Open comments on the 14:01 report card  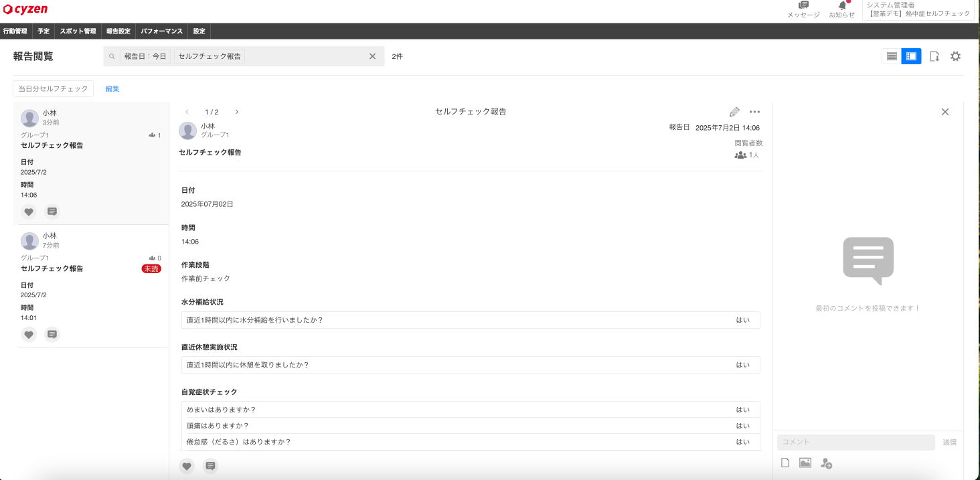pos(52,334)
